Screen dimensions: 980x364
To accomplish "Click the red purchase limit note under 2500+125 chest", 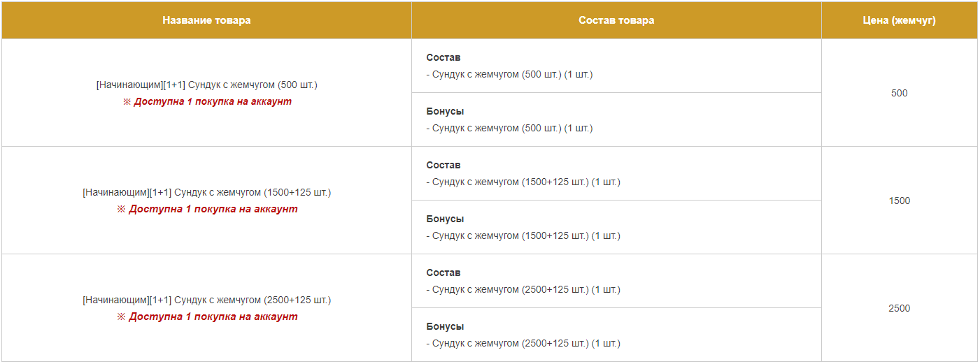I will point(207,316).
